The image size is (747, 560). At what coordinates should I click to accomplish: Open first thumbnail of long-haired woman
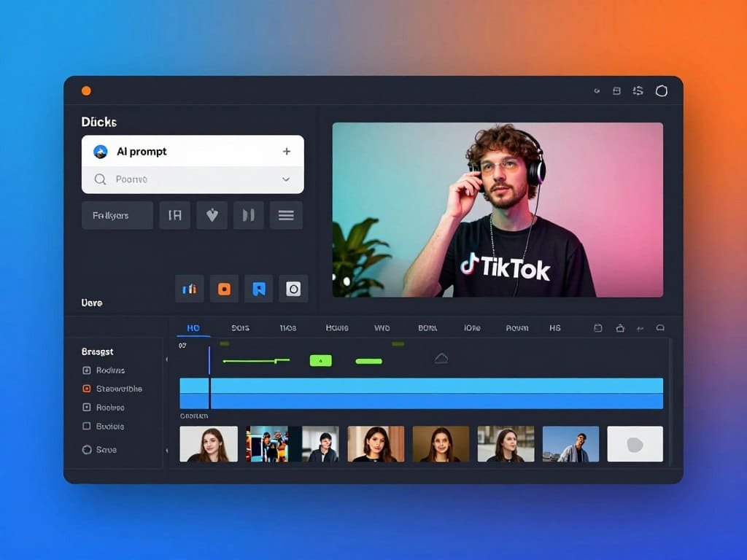(209, 444)
